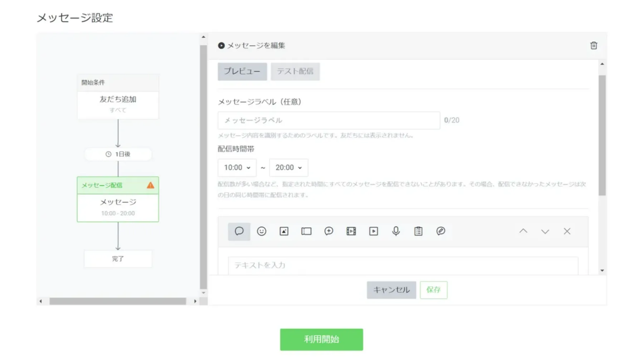Choose the rich video filmstrip icon

pyautogui.click(x=351, y=231)
